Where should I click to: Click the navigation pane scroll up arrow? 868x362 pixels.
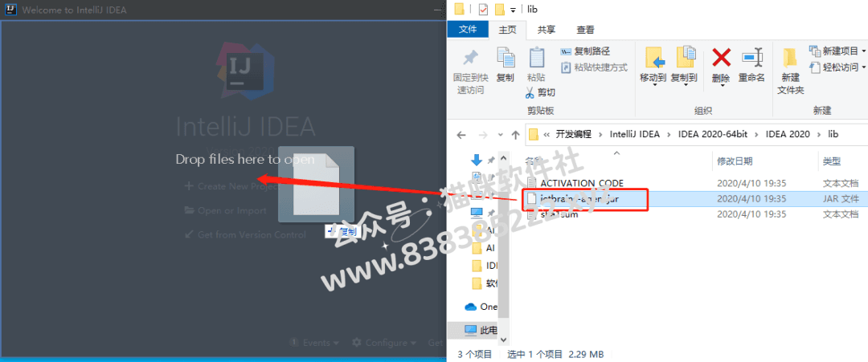(502, 159)
